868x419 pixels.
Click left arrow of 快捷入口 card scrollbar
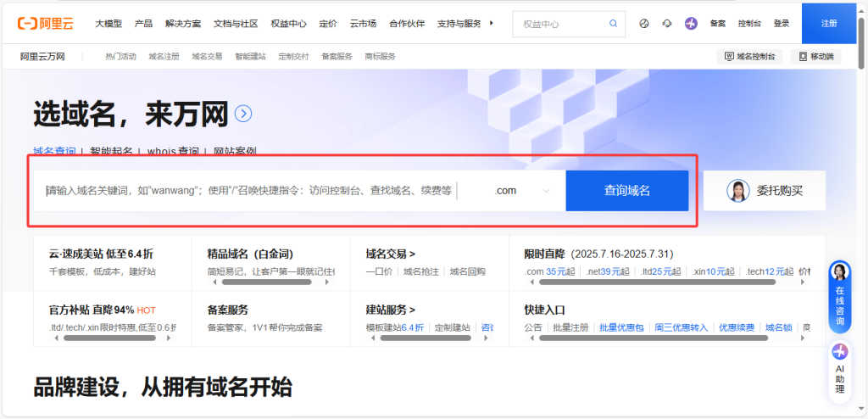click(x=532, y=338)
